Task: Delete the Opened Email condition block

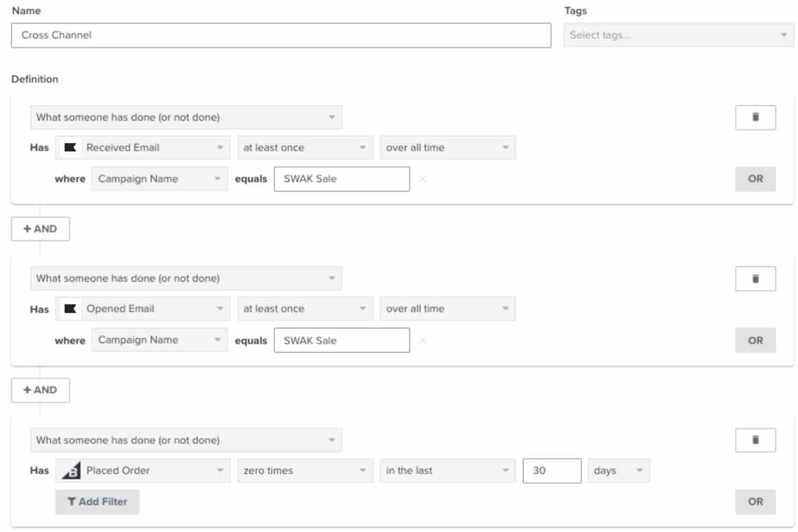Action: [755, 279]
